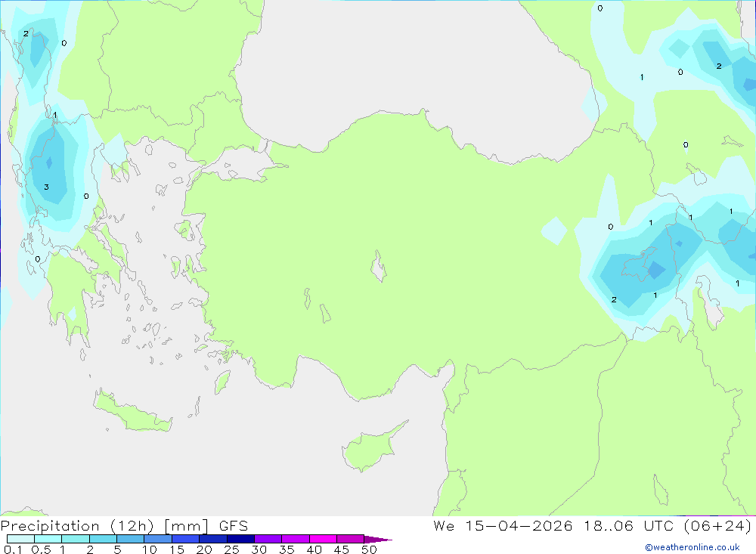Choose the 15–20 mm royal blue swatch

[185, 539]
